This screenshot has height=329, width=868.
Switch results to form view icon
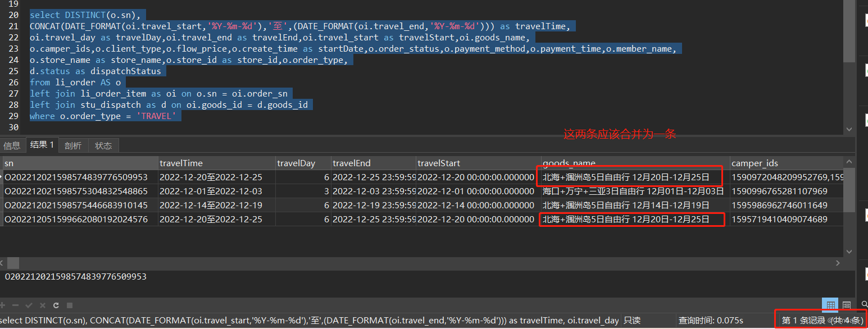point(847,305)
